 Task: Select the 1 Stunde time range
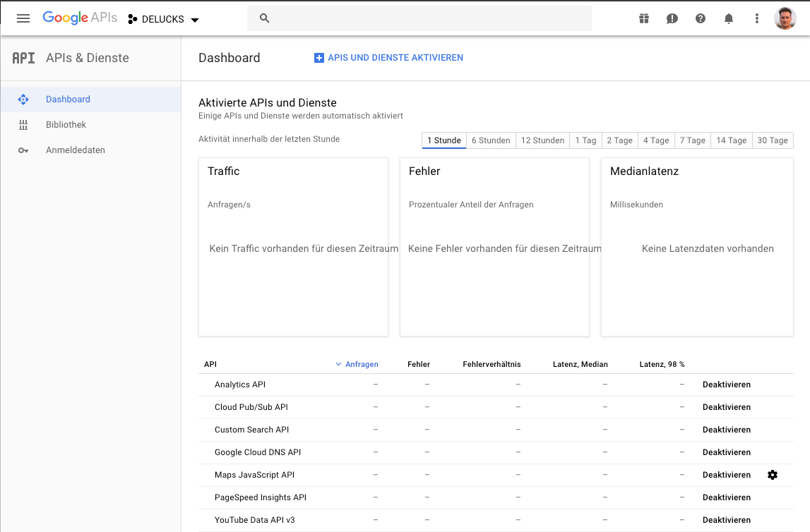pos(444,140)
